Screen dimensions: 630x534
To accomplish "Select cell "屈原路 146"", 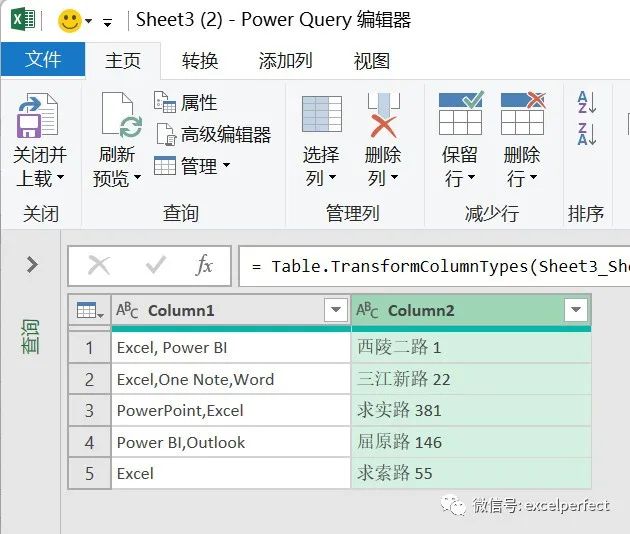I will coord(471,442).
